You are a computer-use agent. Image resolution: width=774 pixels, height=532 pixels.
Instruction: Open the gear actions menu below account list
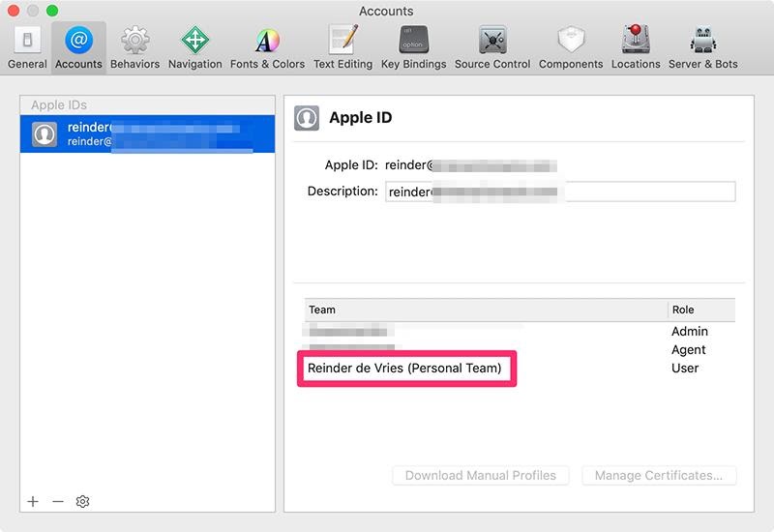pyautogui.click(x=83, y=501)
